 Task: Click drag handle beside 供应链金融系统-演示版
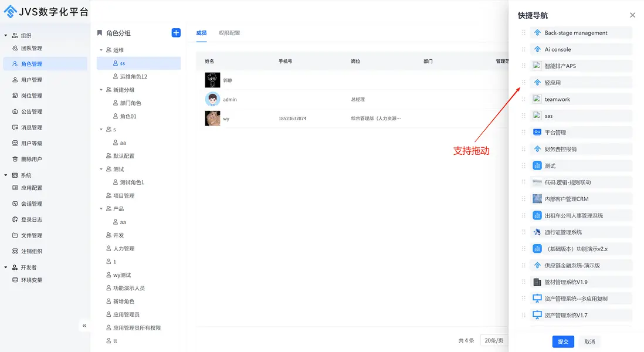click(524, 265)
